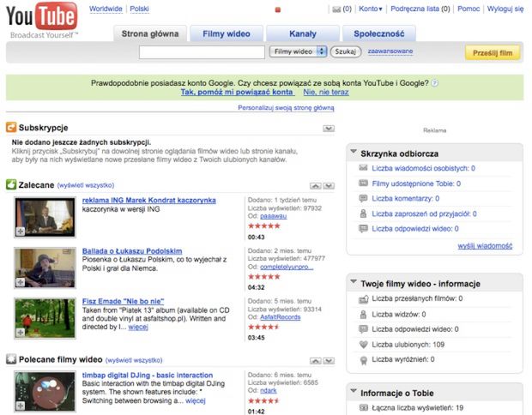Click the green Zalecane section icon
The height and width of the screenshot is (415, 532).
(11, 185)
